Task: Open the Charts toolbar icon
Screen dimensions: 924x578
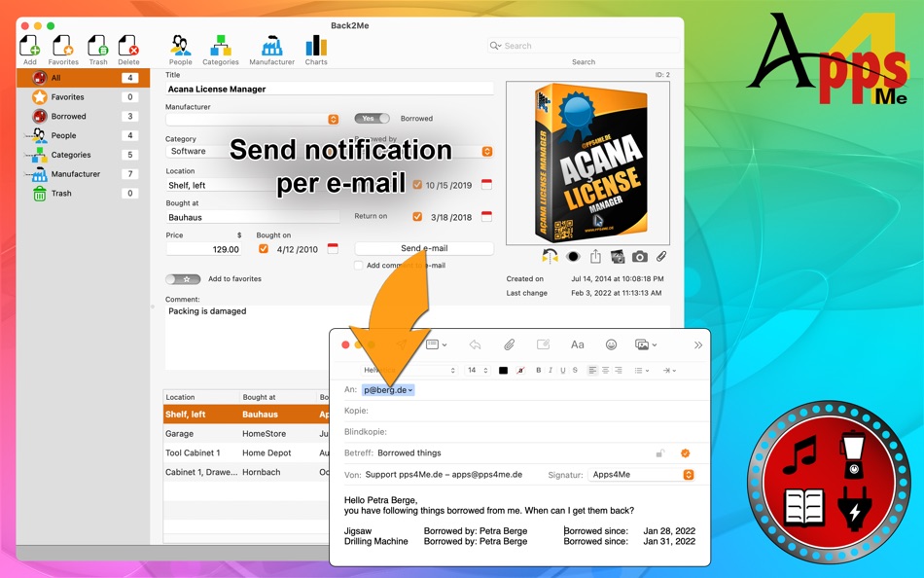Action: tap(316, 46)
